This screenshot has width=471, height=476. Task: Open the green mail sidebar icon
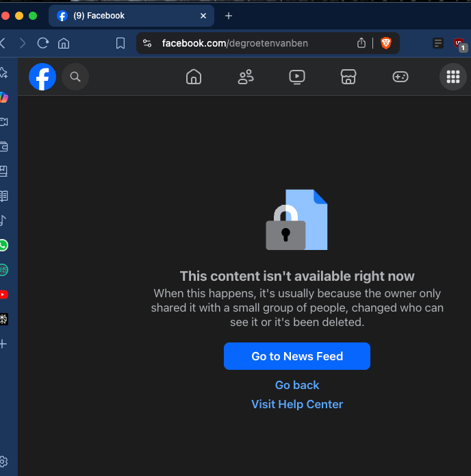pyautogui.click(x=3, y=270)
